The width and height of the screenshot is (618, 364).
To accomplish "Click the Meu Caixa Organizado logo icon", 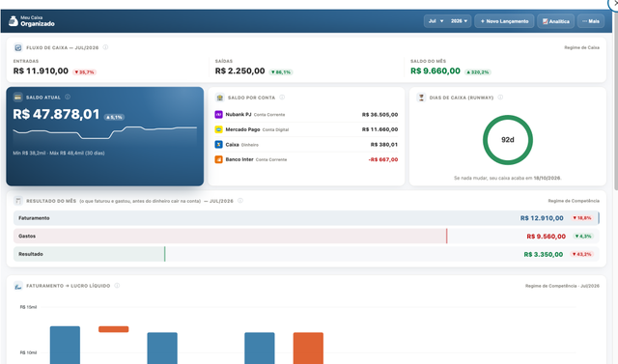I will (x=13, y=21).
